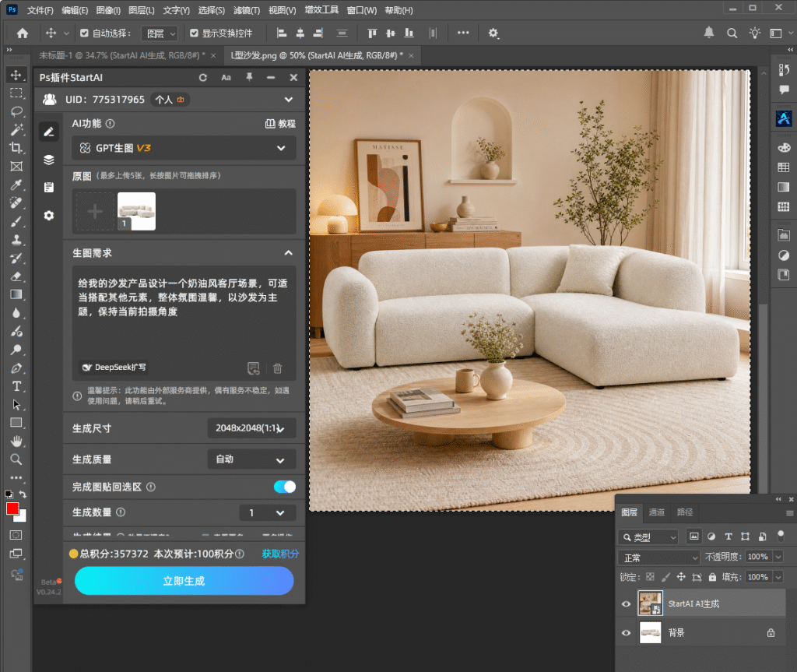Open the search icon at top right
The height and width of the screenshot is (672, 797).
point(732,33)
